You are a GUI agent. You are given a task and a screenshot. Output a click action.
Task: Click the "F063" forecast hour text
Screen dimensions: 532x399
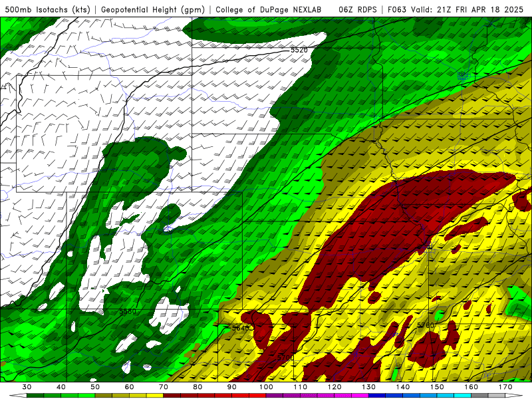click(x=397, y=9)
